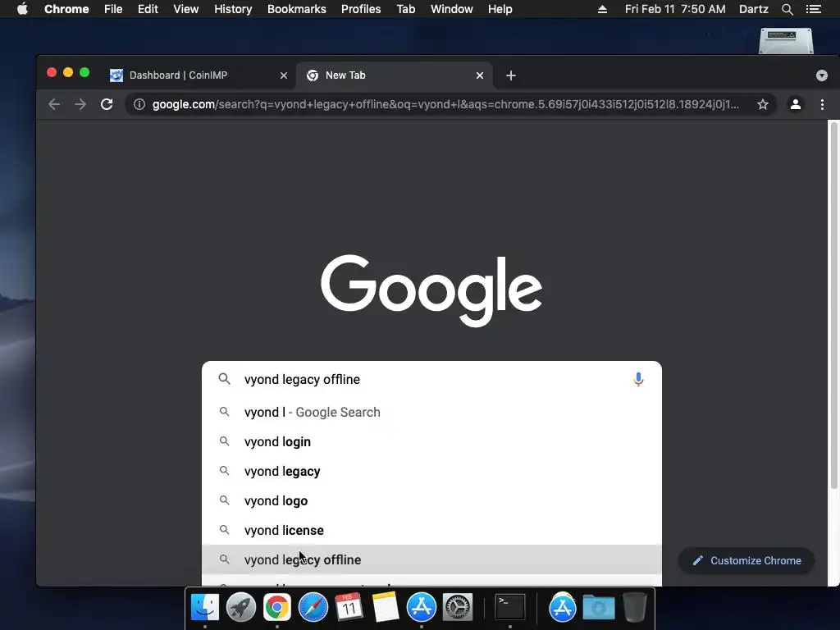Open Notes from the Dock

(x=386, y=608)
